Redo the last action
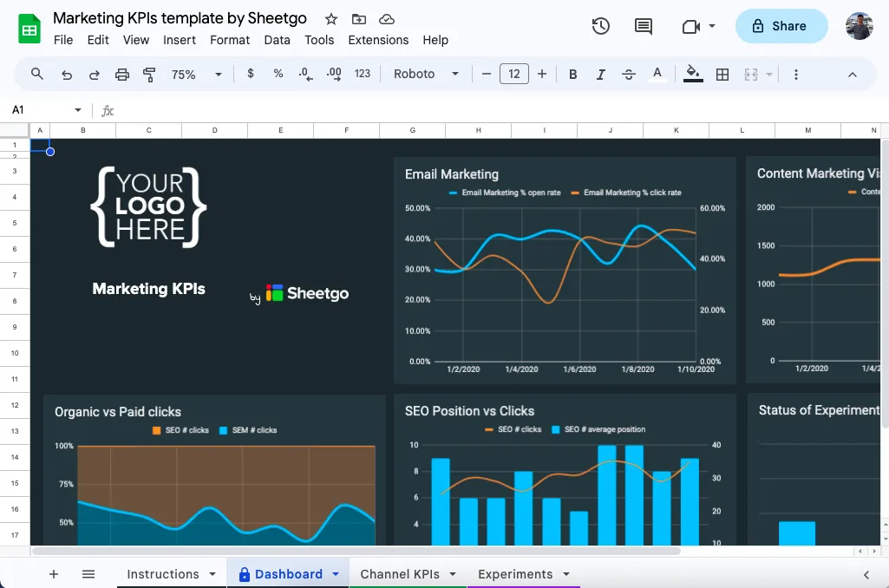The width and height of the screenshot is (889, 588). 95,75
